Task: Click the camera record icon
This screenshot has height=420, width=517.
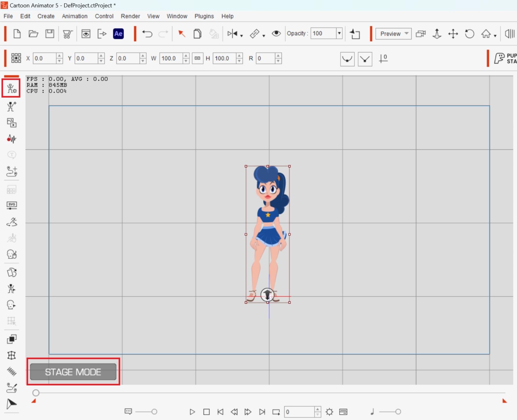Action: point(421,34)
